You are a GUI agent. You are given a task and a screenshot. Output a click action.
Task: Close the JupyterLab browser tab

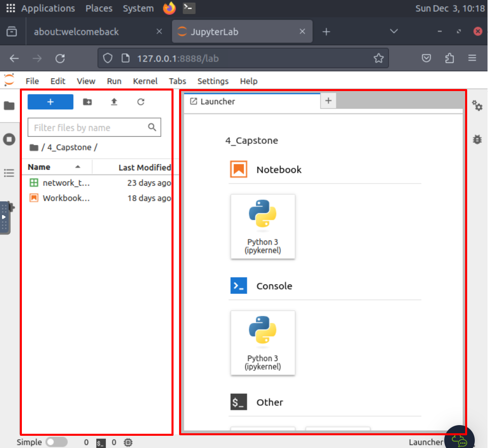[x=302, y=32]
